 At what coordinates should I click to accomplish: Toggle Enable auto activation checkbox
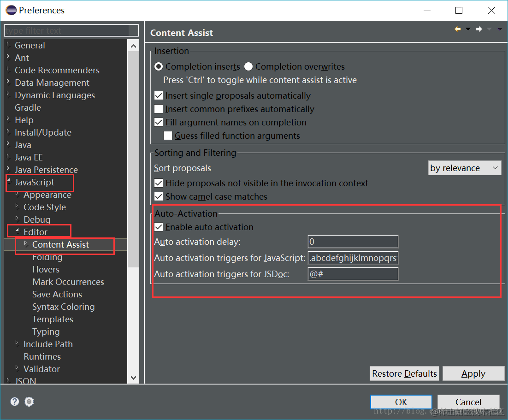pyautogui.click(x=159, y=227)
